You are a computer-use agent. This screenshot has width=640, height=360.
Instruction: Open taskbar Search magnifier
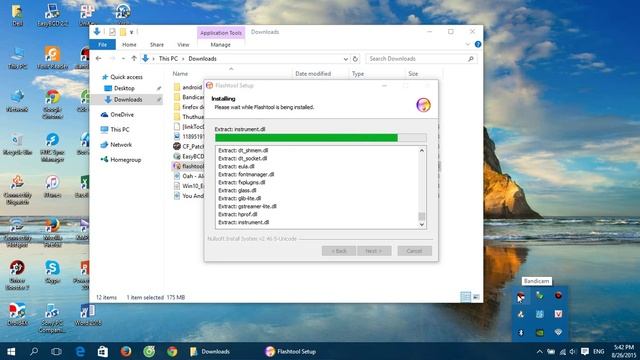coord(34,351)
